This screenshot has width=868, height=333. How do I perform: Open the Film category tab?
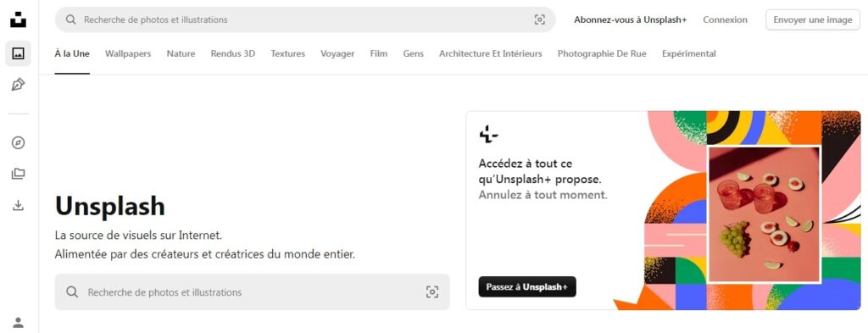(379, 53)
